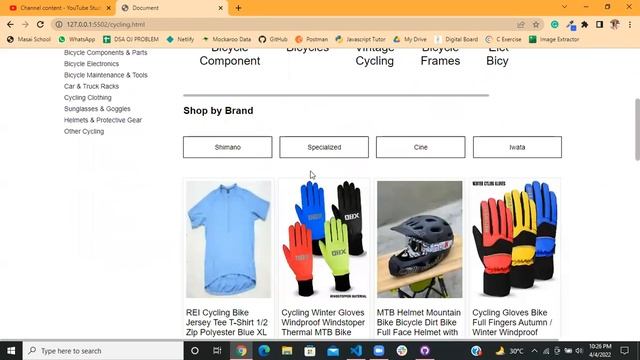
Task: Open MTB Helmet Mountain Bike title
Action: click(x=418, y=322)
